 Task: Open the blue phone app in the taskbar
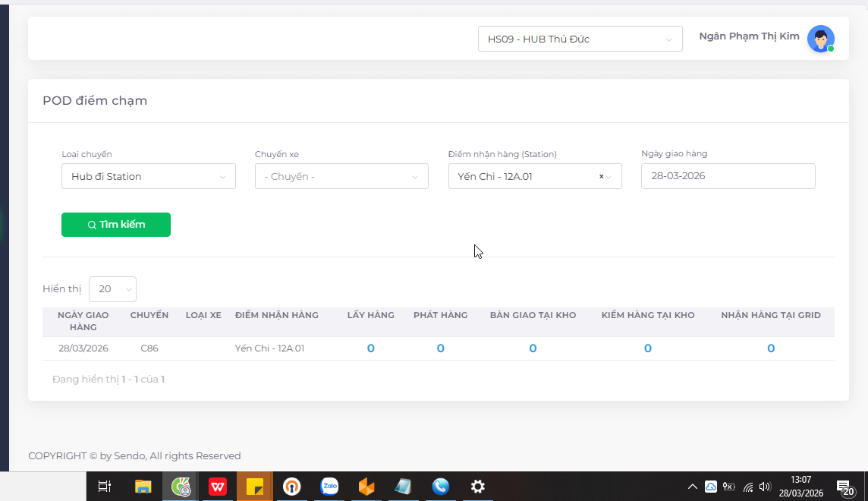441,487
